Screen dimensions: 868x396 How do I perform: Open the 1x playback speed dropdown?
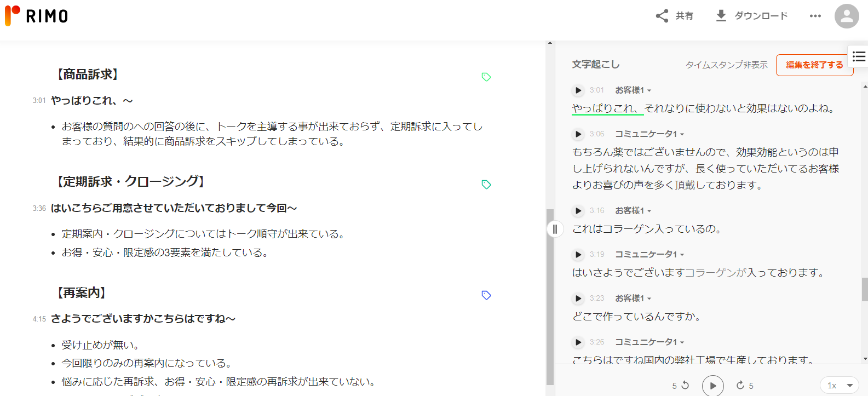(x=840, y=386)
